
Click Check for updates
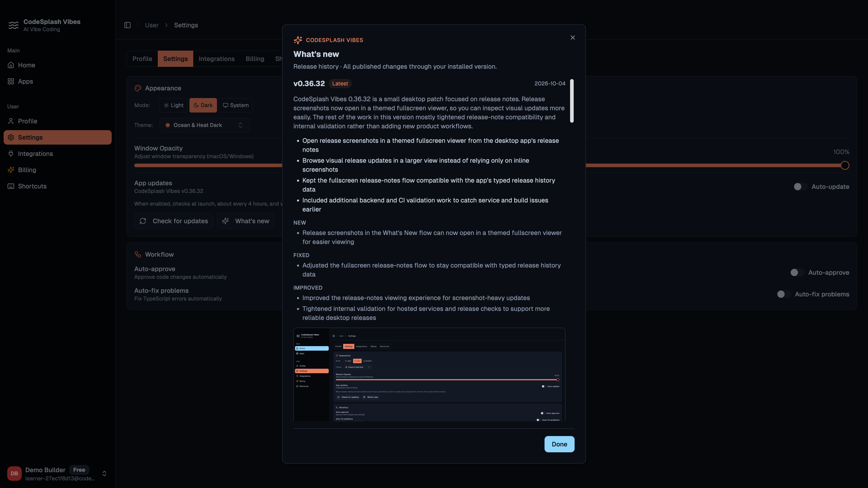point(174,221)
